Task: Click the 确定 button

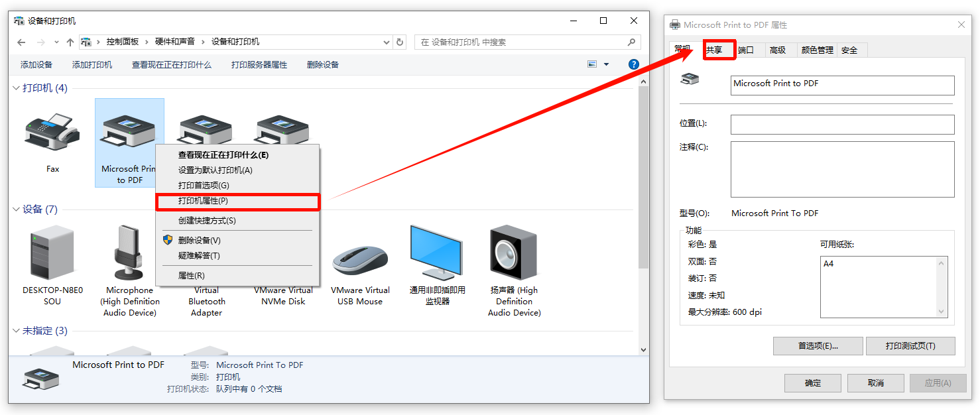Action: pyautogui.click(x=813, y=383)
